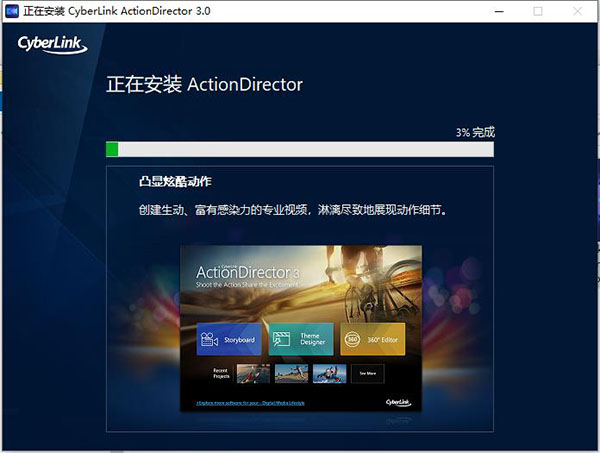Click the '凸显炫酷动作' headline
The image size is (600, 453).
[x=175, y=181]
